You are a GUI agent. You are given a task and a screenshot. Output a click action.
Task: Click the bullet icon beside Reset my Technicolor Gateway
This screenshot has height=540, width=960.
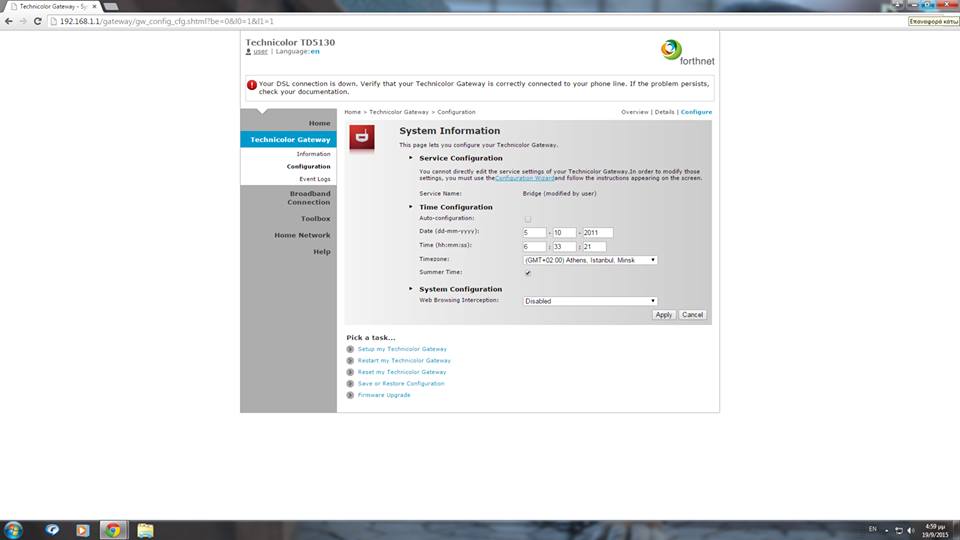350,372
